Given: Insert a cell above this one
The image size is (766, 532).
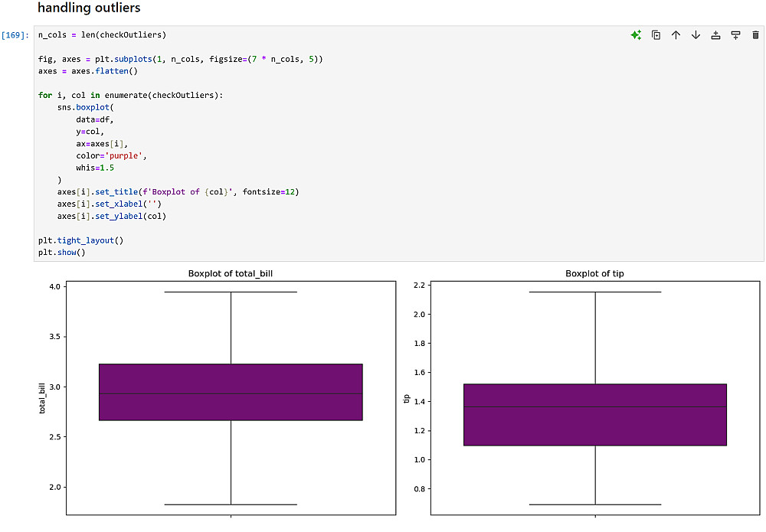Looking at the screenshot, I should coord(715,35).
